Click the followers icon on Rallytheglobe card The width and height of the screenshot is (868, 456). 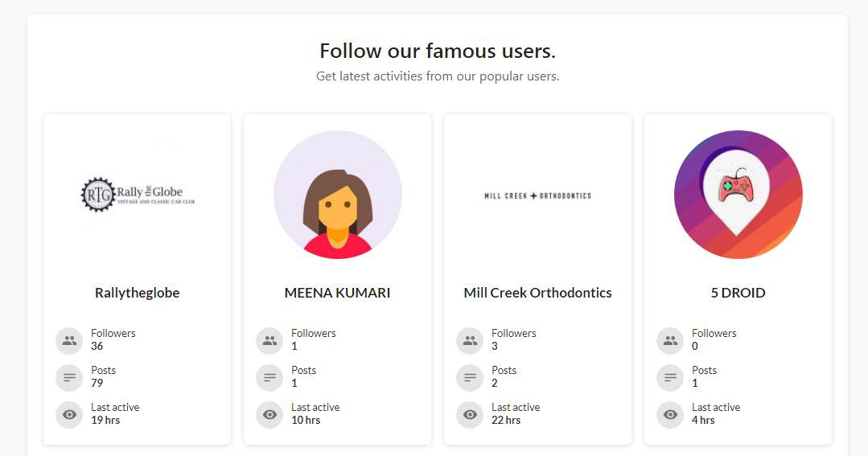[69, 340]
